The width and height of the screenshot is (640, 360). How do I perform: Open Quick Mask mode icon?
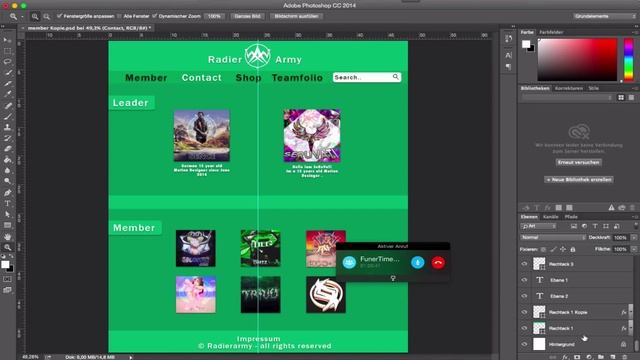click(7, 279)
